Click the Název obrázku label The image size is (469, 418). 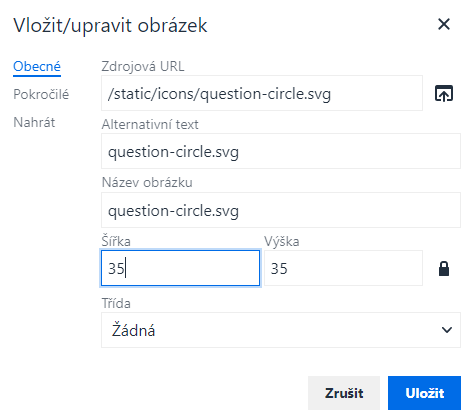click(147, 182)
